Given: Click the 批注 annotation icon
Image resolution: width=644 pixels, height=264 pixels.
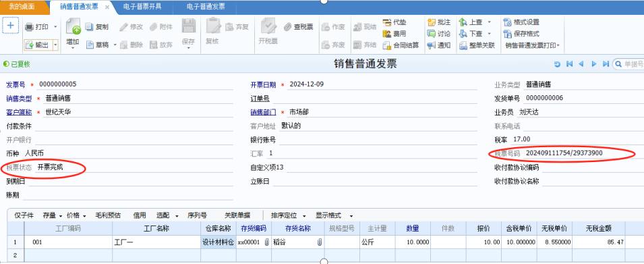Looking at the screenshot, I should coord(432,22).
